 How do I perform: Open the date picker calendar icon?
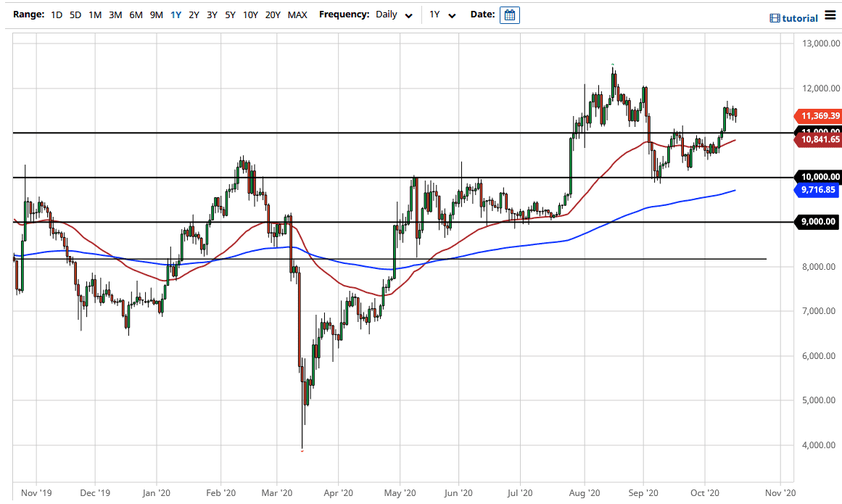(510, 15)
